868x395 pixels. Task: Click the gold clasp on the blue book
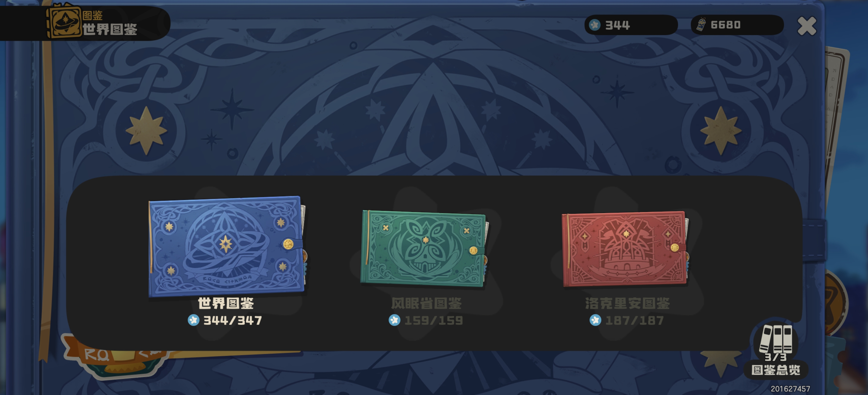click(x=288, y=244)
